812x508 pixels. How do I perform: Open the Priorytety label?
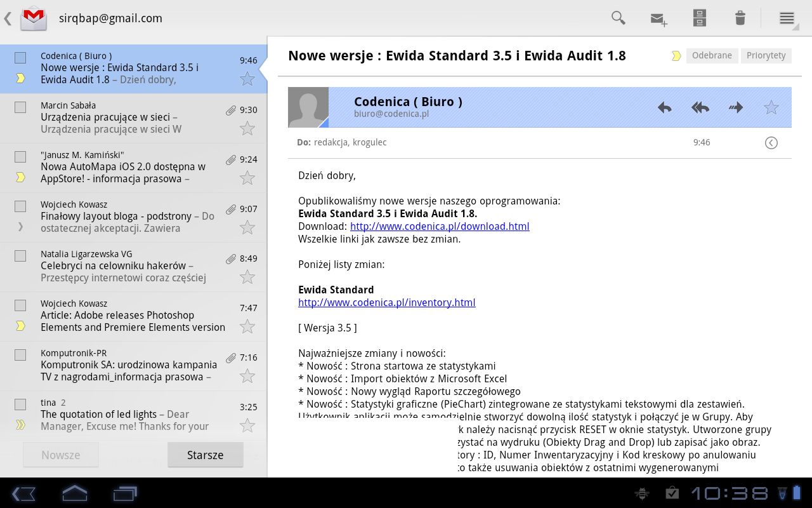766,56
